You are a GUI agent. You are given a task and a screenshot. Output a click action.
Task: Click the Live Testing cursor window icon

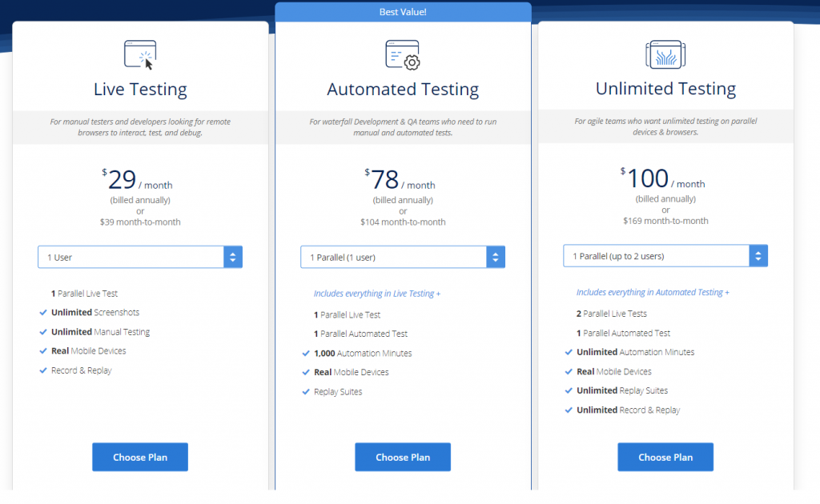140,54
